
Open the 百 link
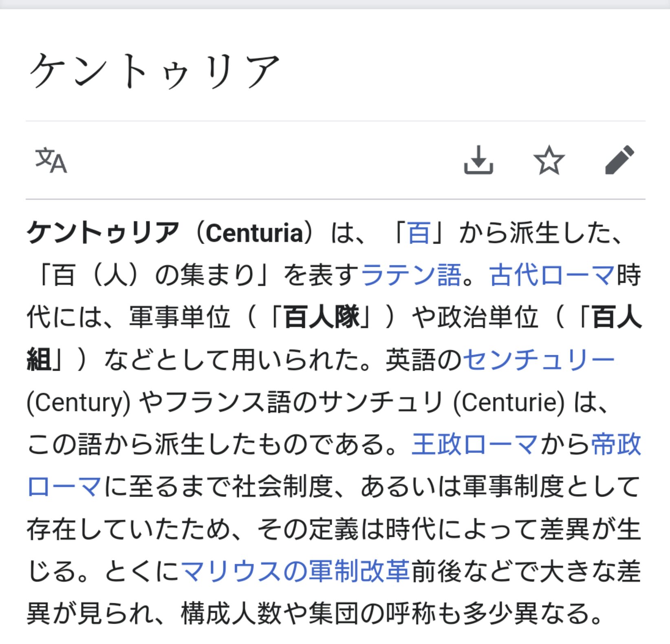419,233
